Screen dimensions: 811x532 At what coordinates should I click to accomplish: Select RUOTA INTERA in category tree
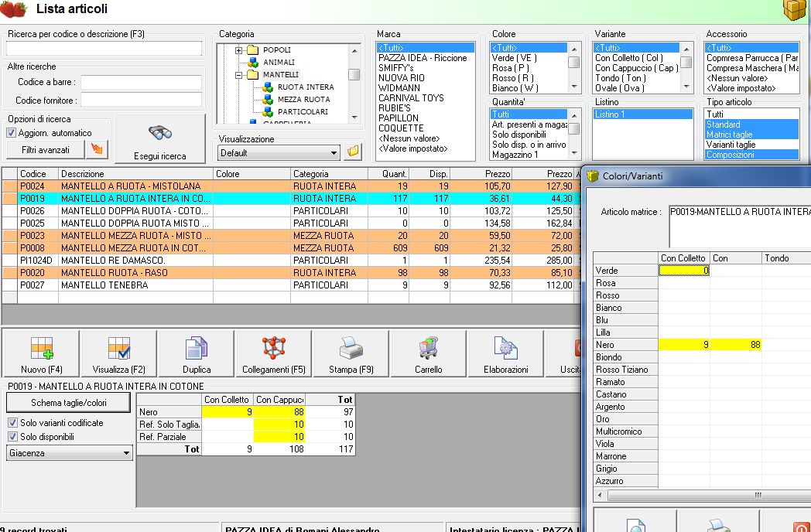click(x=305, y=87)
